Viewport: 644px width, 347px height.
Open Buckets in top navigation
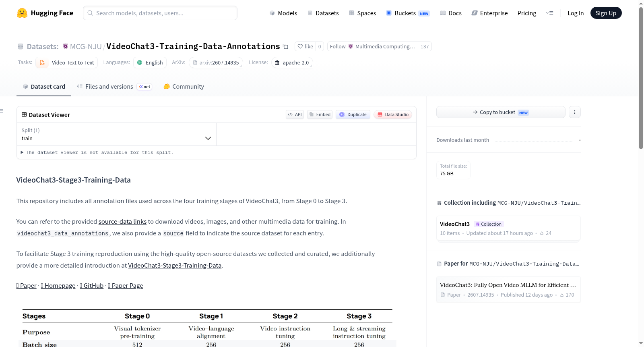[408, 13]
